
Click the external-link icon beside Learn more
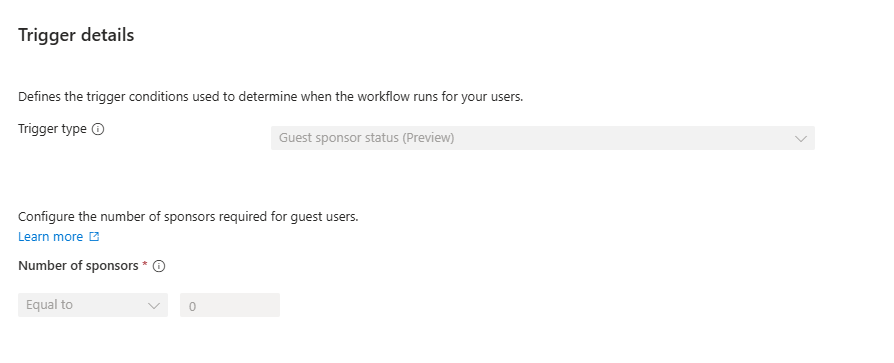tap(94, 236)
